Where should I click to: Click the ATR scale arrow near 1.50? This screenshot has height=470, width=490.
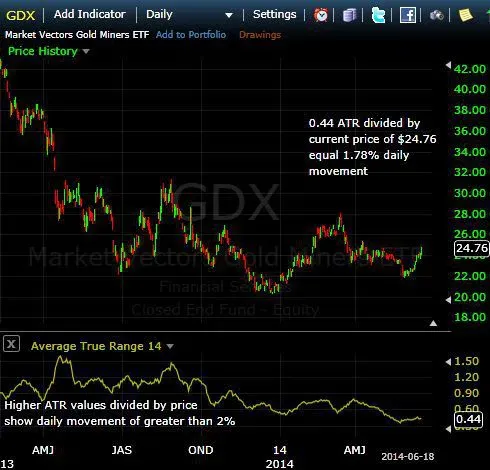click(448, 362)
